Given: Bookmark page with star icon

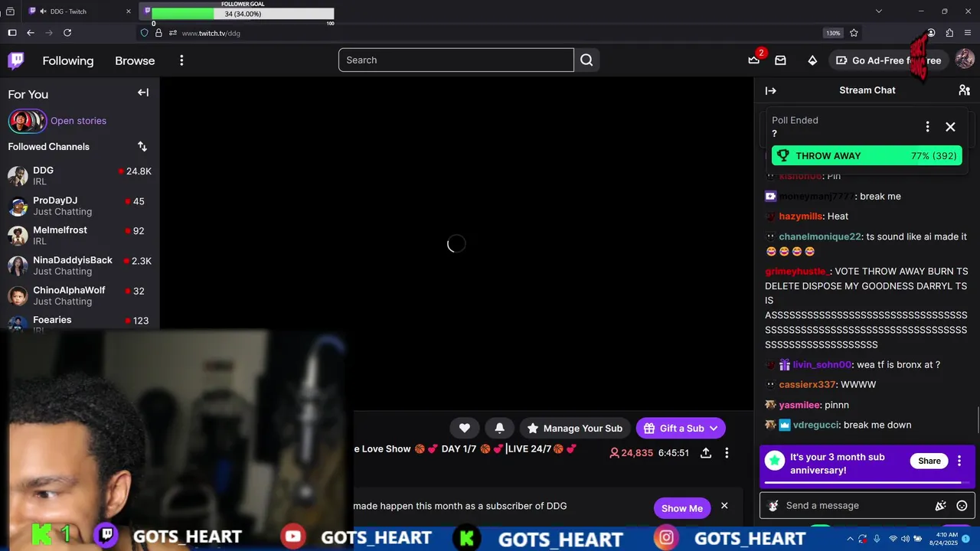Looking at the screenshot, I should click(x=854, y=33).
